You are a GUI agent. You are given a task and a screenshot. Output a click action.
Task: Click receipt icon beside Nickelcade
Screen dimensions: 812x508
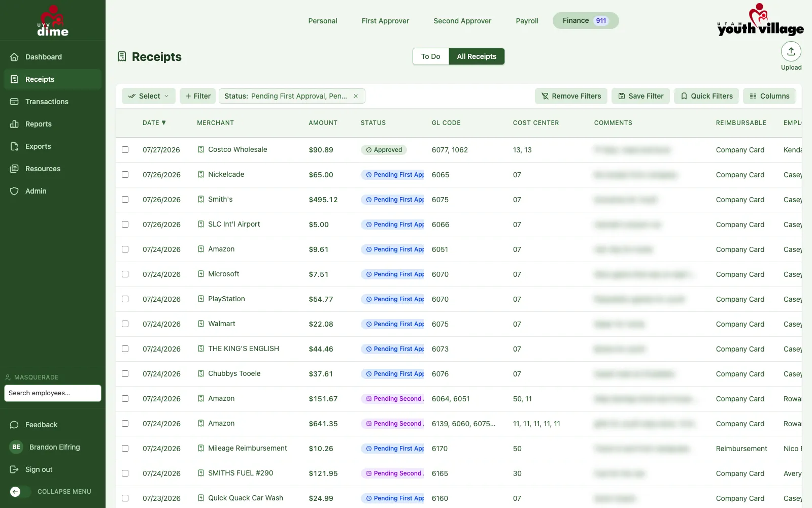(201, 174)
